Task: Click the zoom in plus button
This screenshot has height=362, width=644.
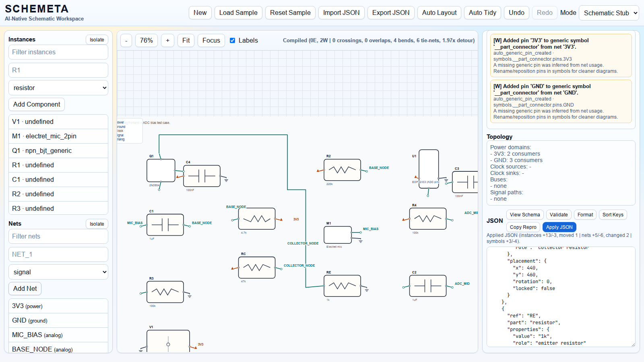Action: [x=167, y=41]
